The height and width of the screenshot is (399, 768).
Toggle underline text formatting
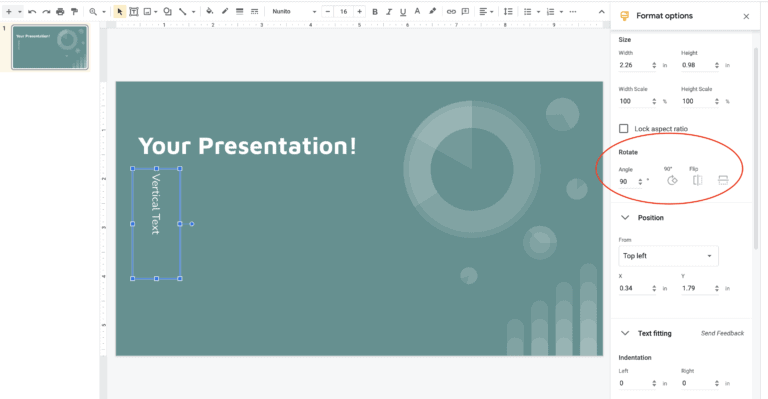(403, 12)
